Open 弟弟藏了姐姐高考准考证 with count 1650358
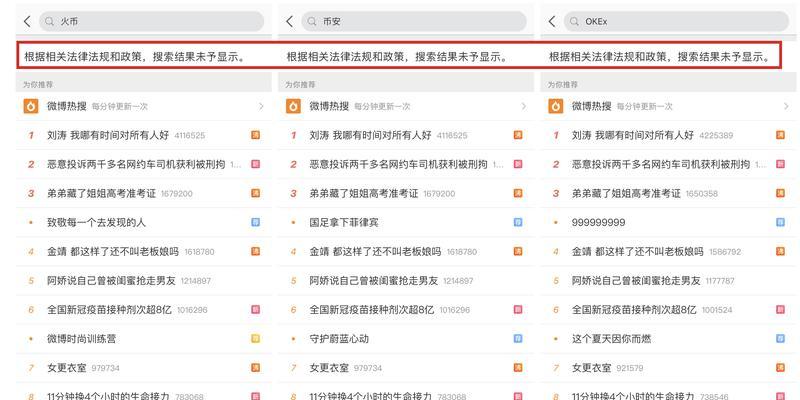This screenshot has height=400, width=800. pyautogui.click(x=626, y=193)
